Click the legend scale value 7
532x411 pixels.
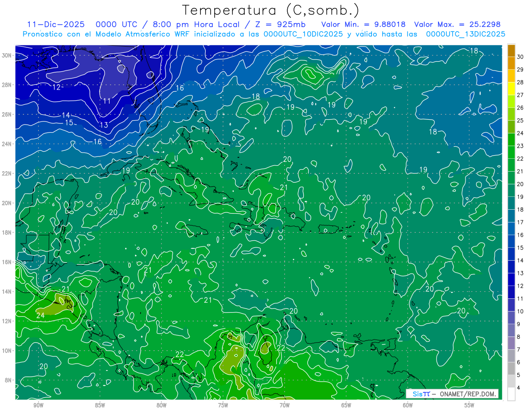(519, 350)
